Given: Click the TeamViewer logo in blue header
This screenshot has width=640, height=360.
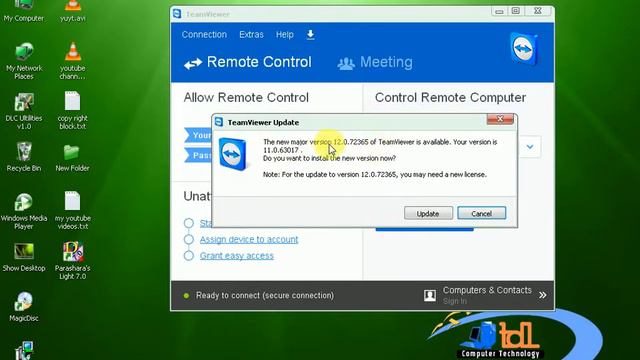Looking at the screenshot, I should (524, 49).
